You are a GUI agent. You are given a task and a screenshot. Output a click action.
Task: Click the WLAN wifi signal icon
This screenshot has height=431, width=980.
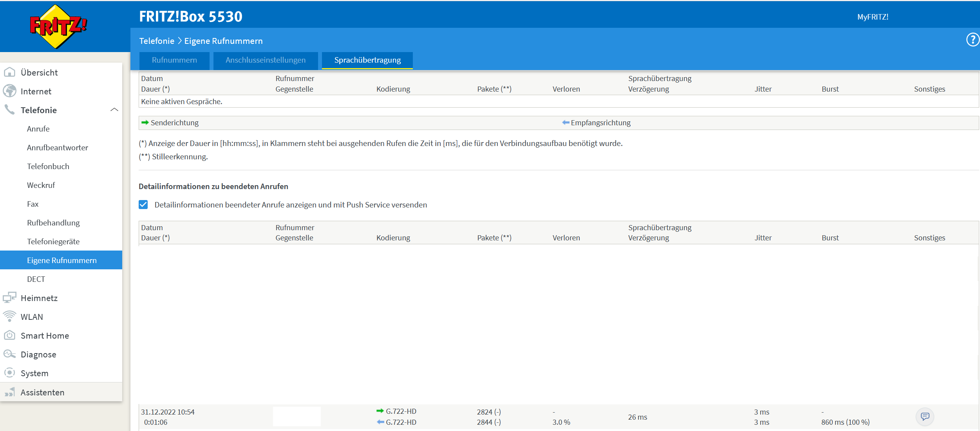point(9,316)
